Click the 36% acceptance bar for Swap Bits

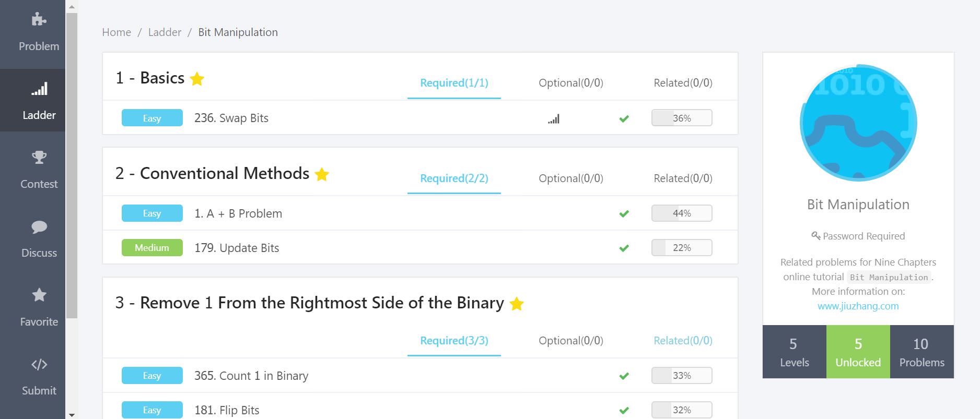681,118
